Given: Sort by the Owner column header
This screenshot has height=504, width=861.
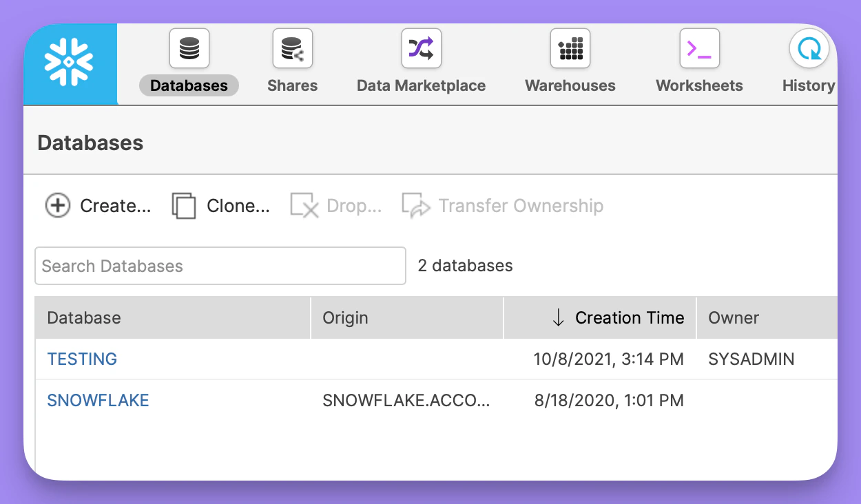Looking at the screenshot, I should (767, 317).
